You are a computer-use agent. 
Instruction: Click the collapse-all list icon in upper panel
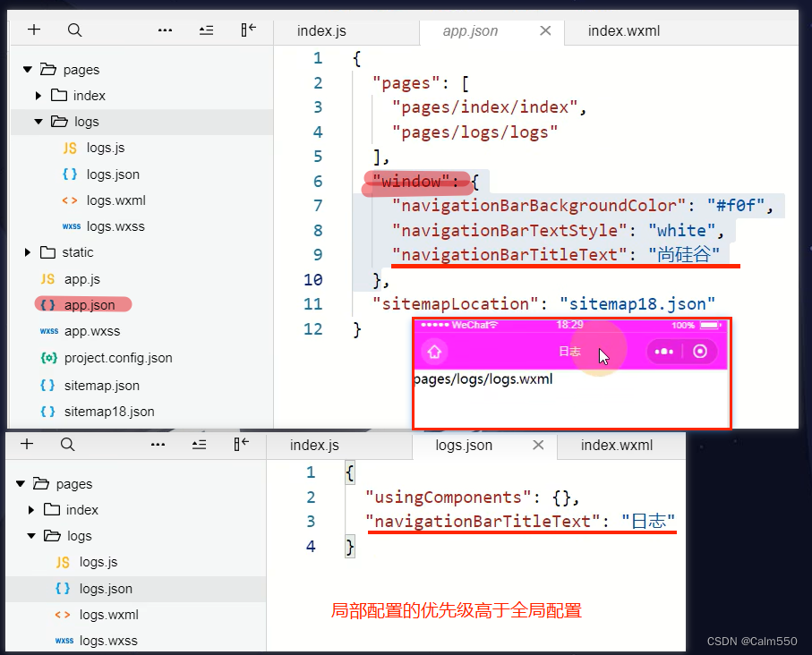[206, 30]
